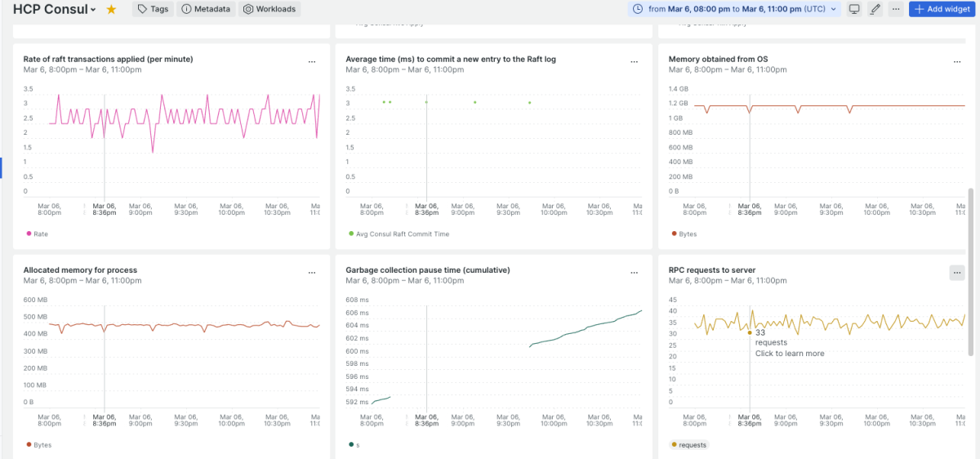Enable TV mode with monitor icon
This screenshot has height=459, width=980.
(x=854, y=9)
